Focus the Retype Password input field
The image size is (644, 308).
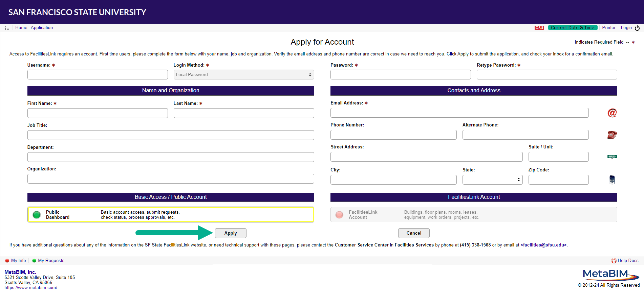(x=547, y=75)
